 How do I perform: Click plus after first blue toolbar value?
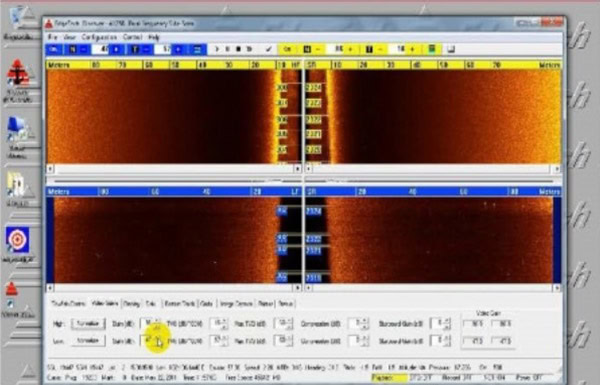[117, 49]
